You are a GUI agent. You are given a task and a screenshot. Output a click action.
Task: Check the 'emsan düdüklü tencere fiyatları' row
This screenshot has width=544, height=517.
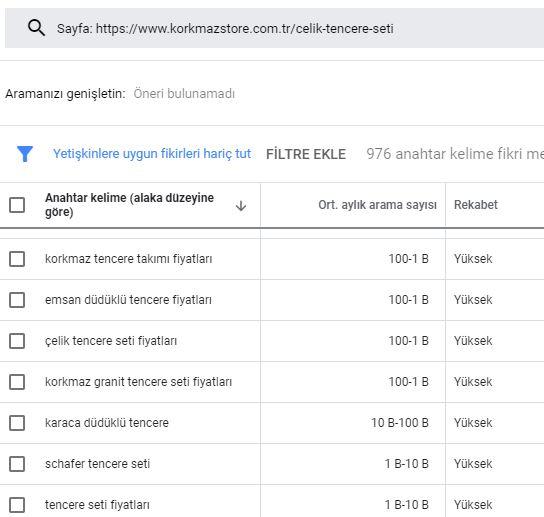coord(17,300)
